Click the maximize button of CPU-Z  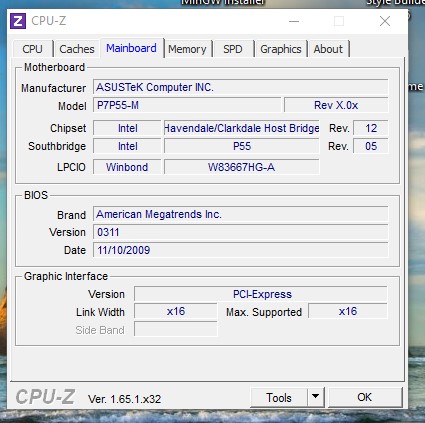click(339, 21)
